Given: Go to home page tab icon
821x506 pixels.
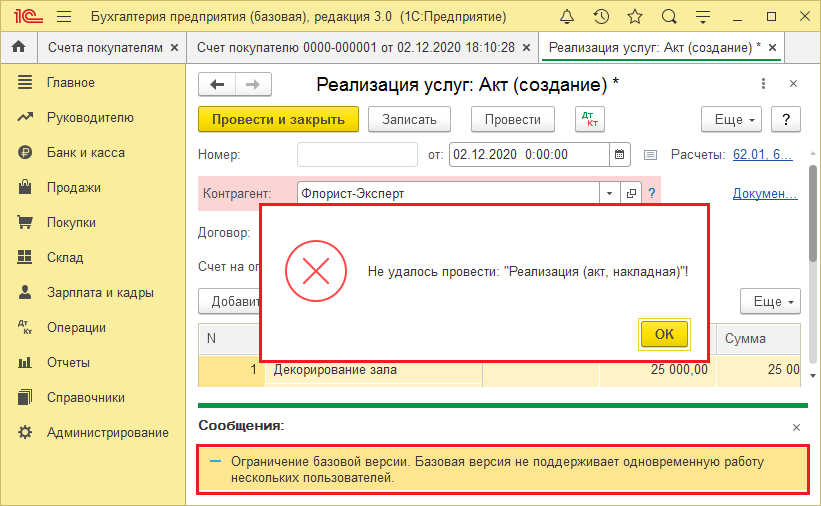Looking at the screenshot, I should (19, 47).
